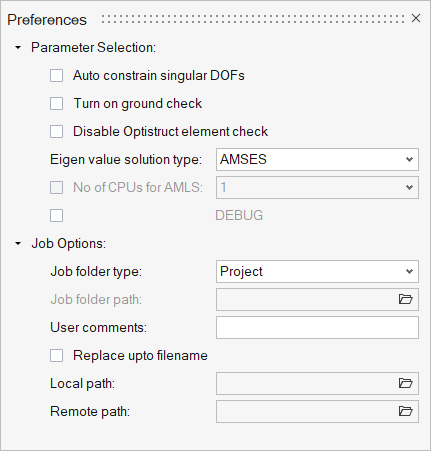
Task: Browse for Job folder path
Action: (406, 299)
